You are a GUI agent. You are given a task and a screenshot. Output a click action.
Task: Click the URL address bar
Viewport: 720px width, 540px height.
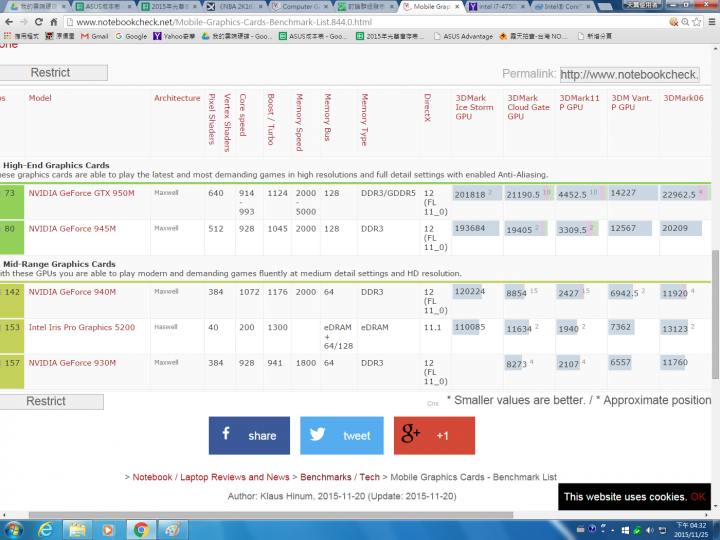(367, 22)
